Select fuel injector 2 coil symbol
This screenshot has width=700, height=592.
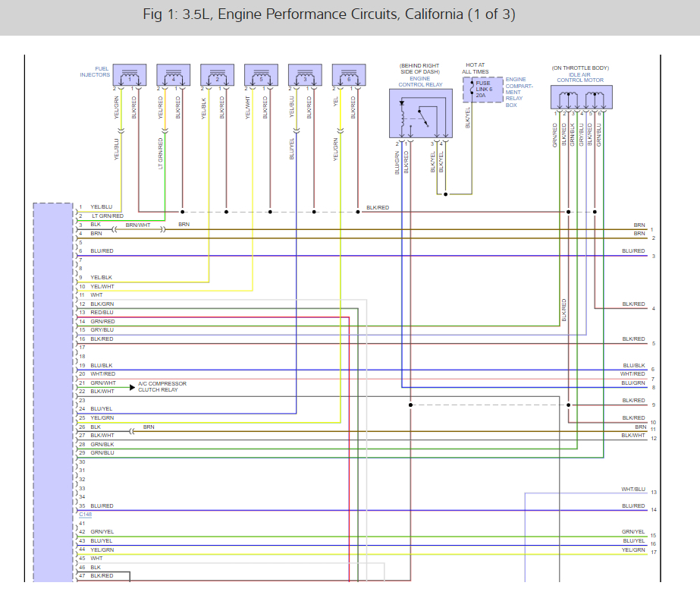[x=218, y=74]
